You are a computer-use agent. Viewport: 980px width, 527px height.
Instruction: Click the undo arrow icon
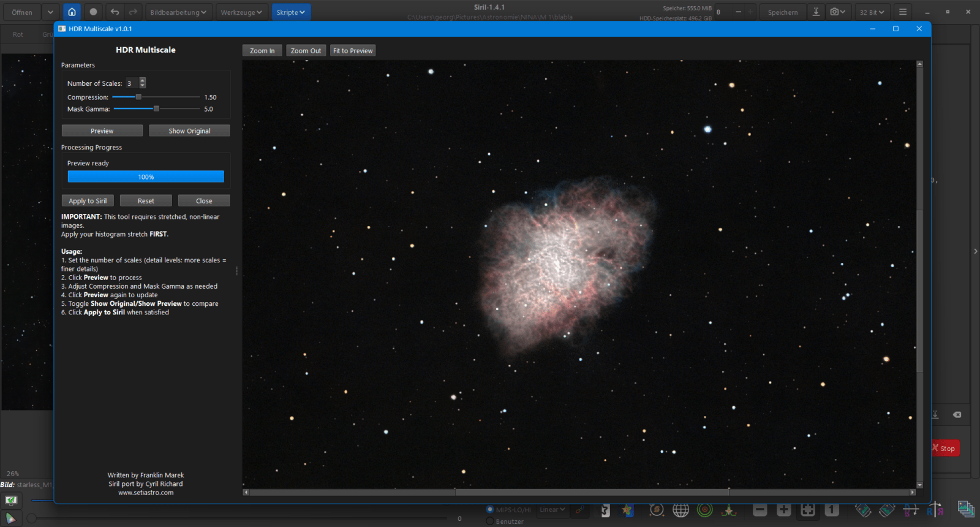(115, 12)
